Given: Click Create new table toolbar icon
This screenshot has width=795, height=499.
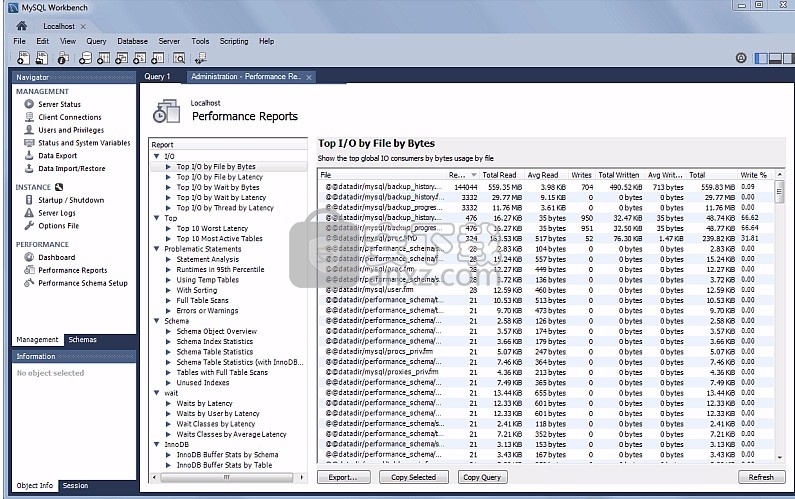Looking at the screenshot, I should (x=103, y=58).
